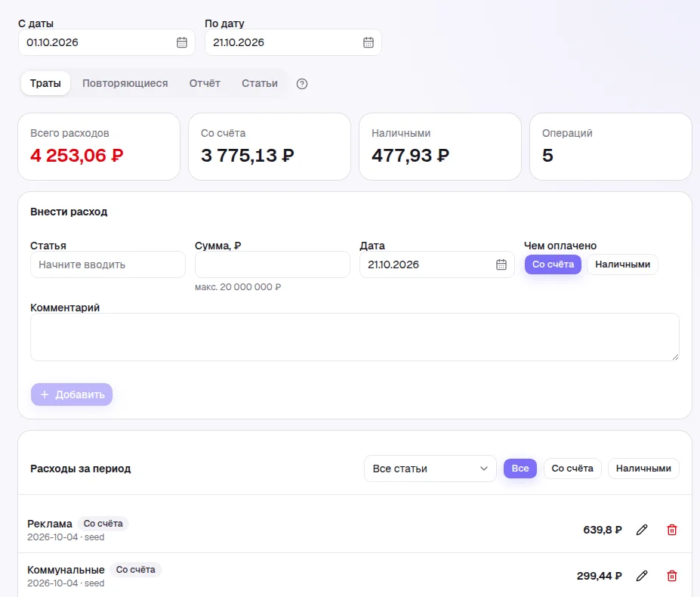Viewport: 700px width, 597px height.
Task: Open calendar icon in expense Дата field
Action: coord(501,264)
